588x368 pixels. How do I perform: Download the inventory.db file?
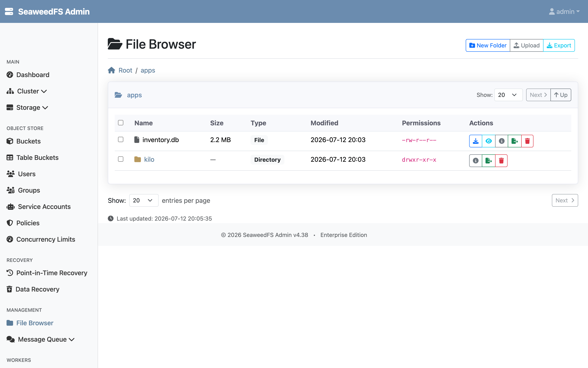pyautogui.click(x=476, y=141)
